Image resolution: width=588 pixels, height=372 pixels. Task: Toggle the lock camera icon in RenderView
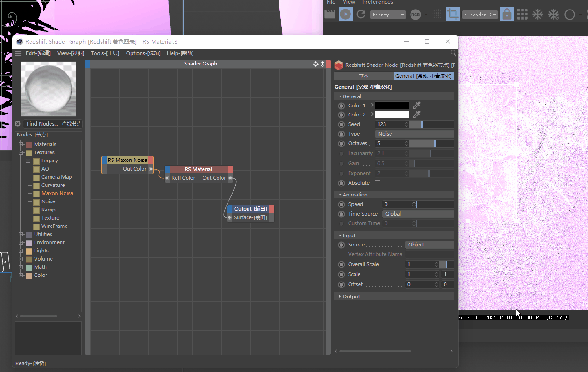click(x=507, y=15)
